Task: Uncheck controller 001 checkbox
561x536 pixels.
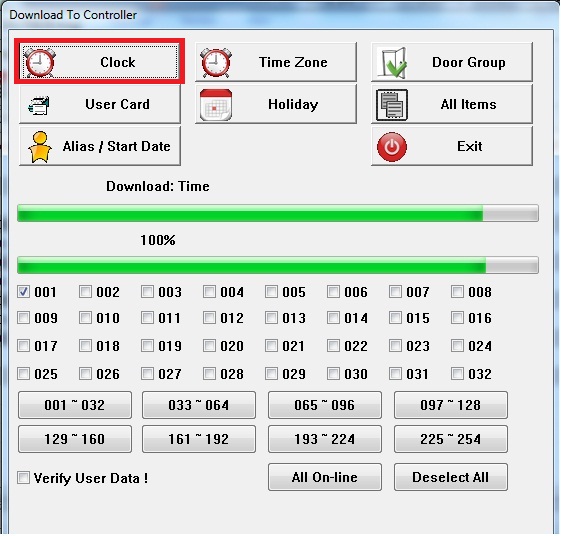Action: 24,292
